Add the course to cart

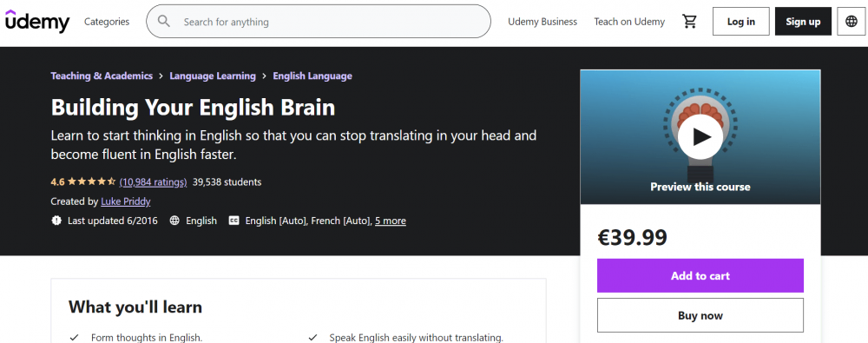point(700,275)
